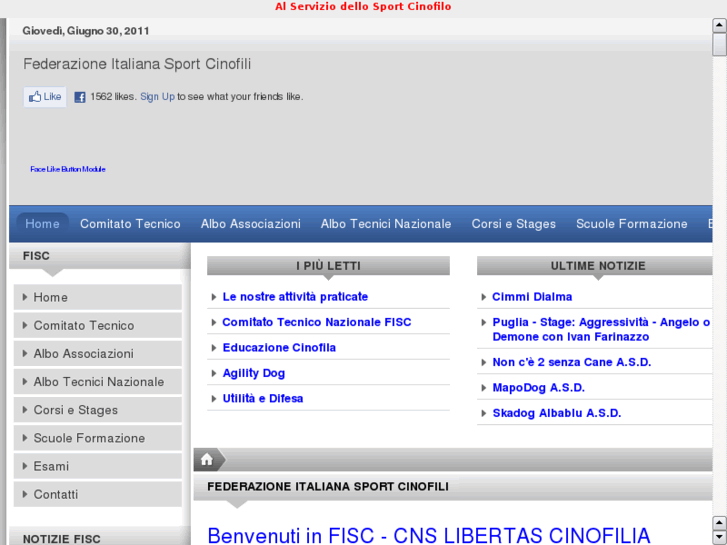
Task: Click the Facebook logo icon beside likes count
Action: click(x=80, y=97)
